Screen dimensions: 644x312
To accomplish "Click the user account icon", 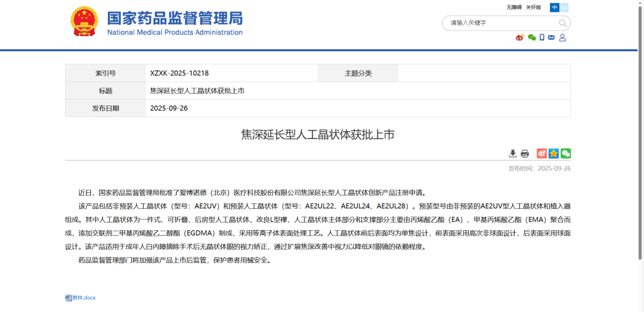I will [563, 38].
